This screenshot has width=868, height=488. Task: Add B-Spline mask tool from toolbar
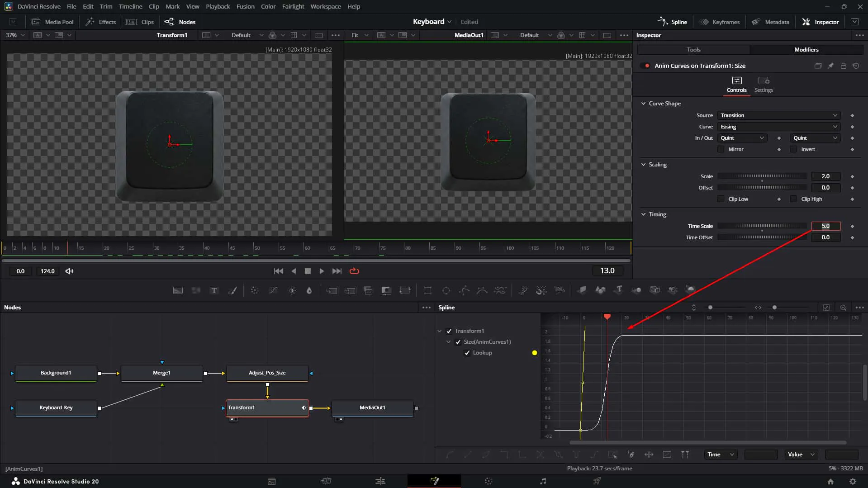[482, 290]
